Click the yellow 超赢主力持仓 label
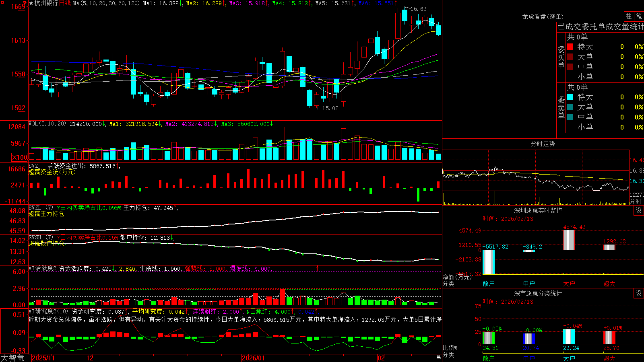 point(46,214)
